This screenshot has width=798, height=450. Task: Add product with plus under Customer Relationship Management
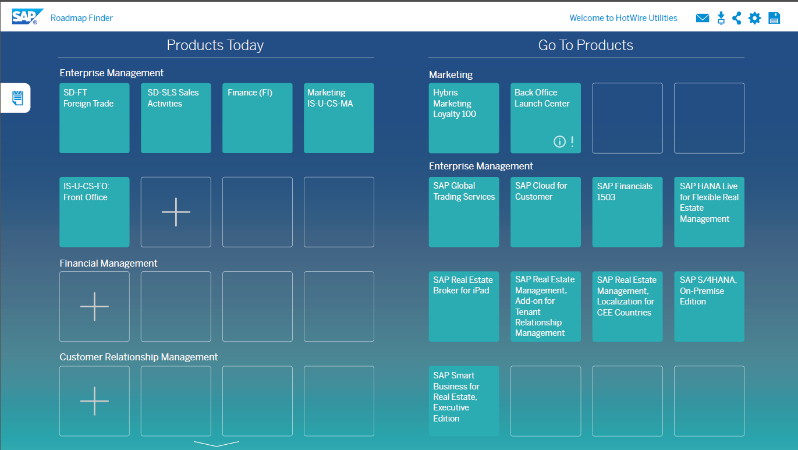(94, 401)
